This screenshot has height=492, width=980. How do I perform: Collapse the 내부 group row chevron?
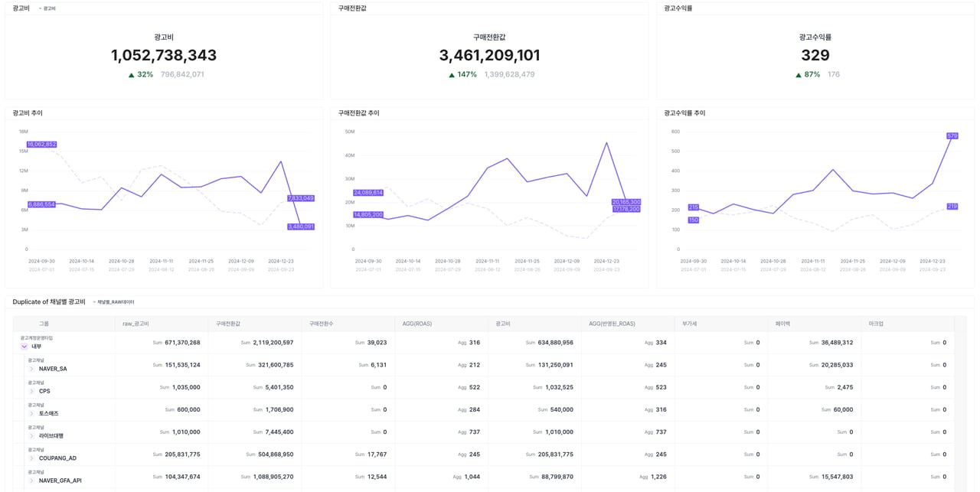click(24, 347)
